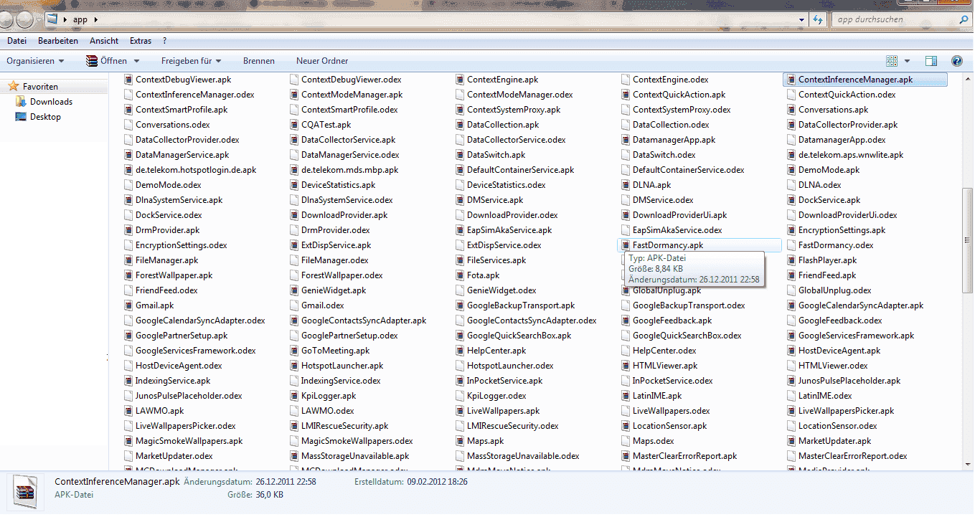Click the Desktop icon in sidebar

tap(21, 117)
